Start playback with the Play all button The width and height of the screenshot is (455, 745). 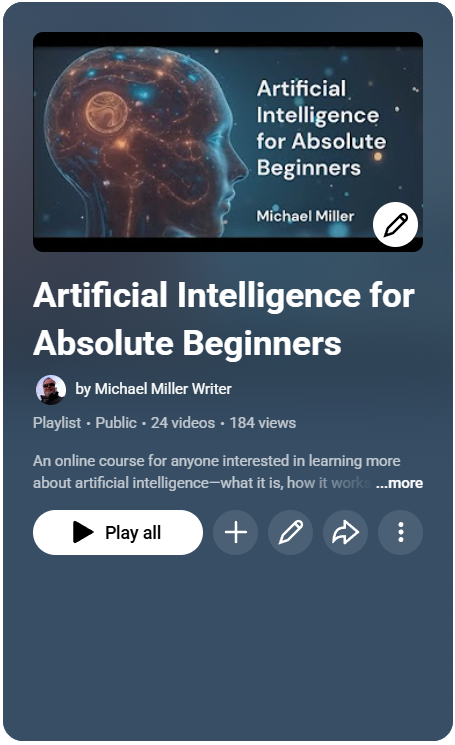pyautogui.click(x=118, y=532)
